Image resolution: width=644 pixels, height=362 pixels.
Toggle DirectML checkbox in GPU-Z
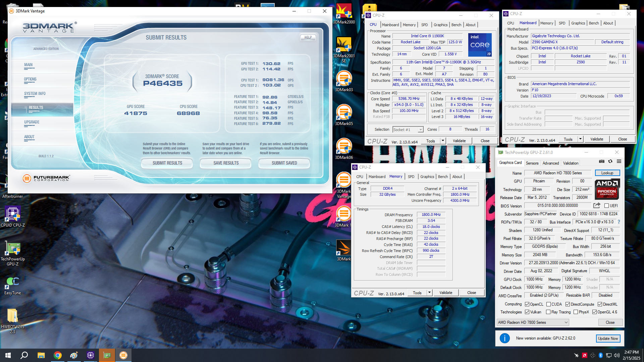click(x=600, y=304)
